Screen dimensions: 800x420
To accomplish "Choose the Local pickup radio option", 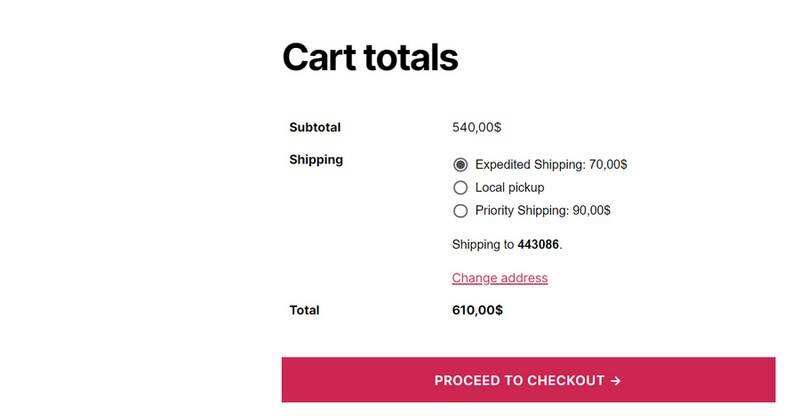I will [460, 187].
